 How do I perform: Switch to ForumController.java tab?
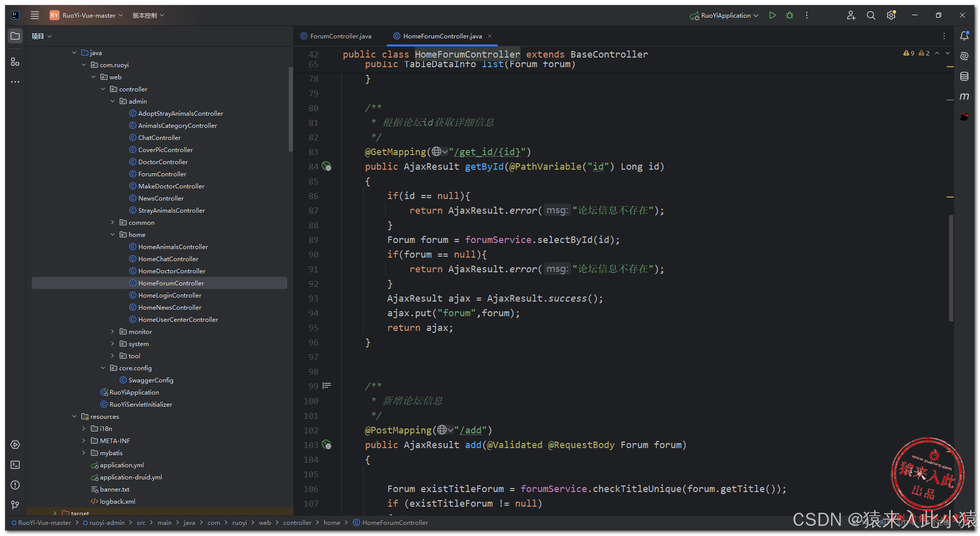(x=336, y=36)
